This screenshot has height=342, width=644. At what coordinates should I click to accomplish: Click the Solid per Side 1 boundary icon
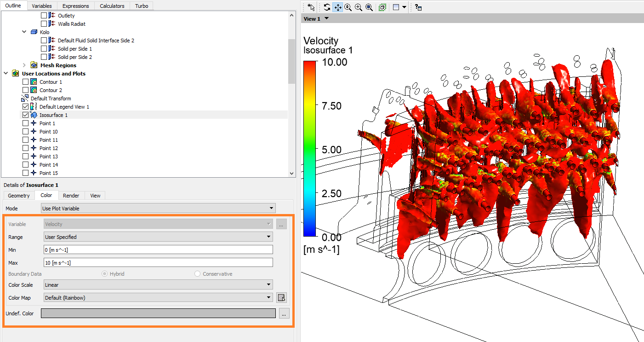(51, 49)
